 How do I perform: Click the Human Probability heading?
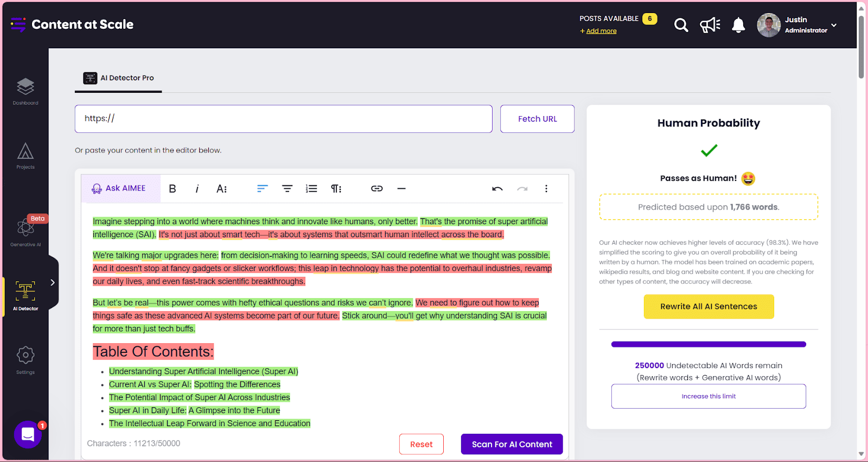(x=709, y=123)
